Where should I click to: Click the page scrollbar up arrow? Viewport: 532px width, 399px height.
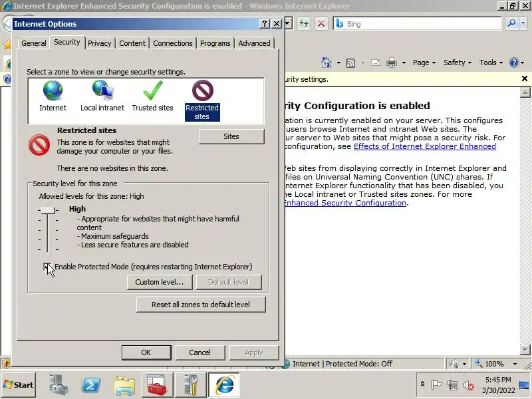525,92
